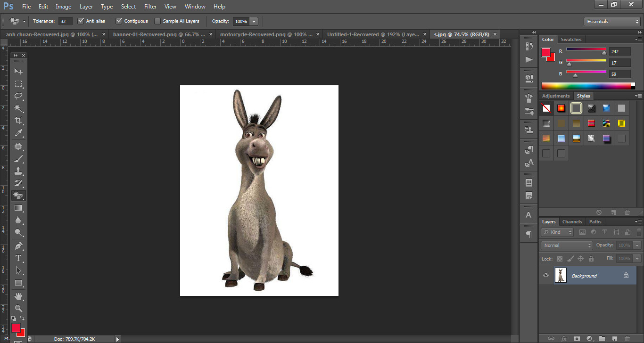Viewport: 644px width, 343px height.
Task: Select the Spot Healing Brush tool
Action: click(x=18, y=147)
